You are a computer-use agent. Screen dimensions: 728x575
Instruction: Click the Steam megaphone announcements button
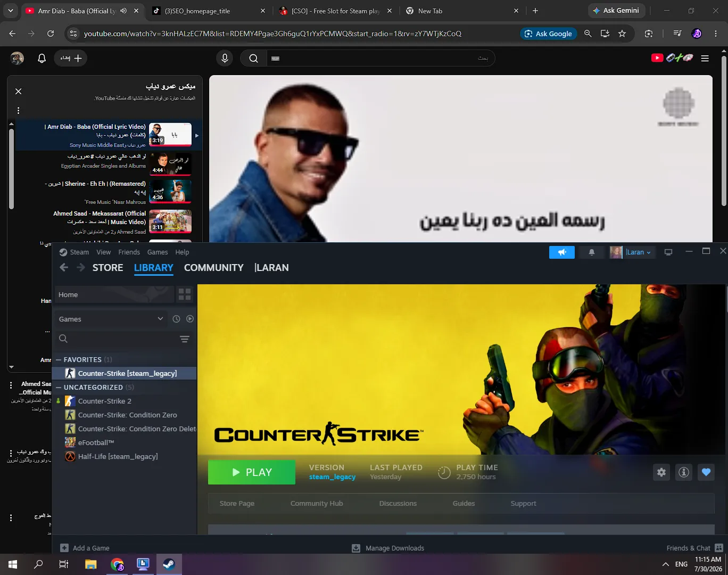point(562,252)
